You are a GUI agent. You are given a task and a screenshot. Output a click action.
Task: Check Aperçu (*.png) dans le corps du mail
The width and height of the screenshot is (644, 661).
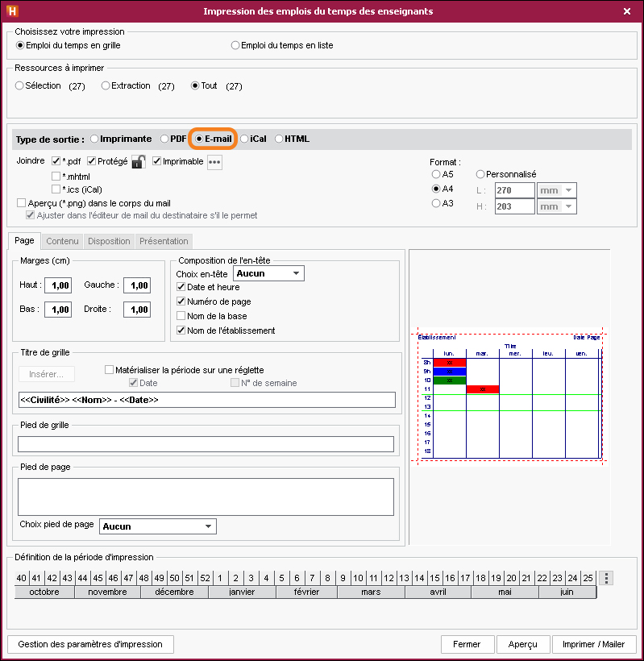tap(22, 203)
